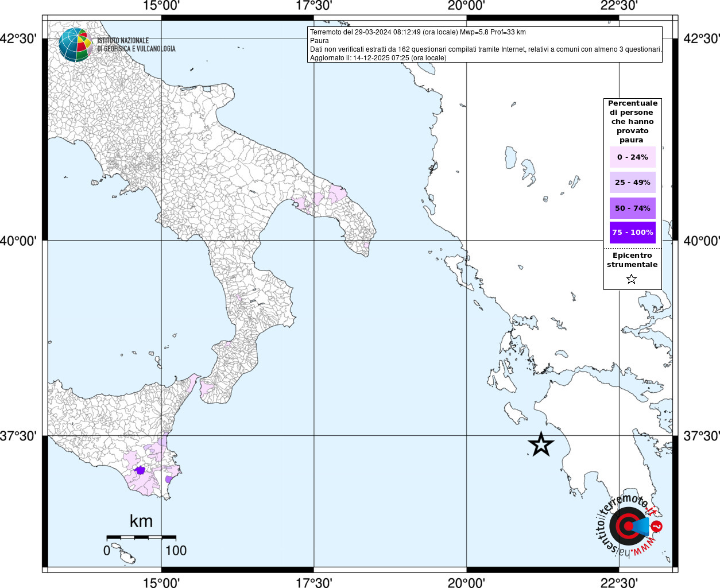Click the right '37°30'' latitude label

701,436
